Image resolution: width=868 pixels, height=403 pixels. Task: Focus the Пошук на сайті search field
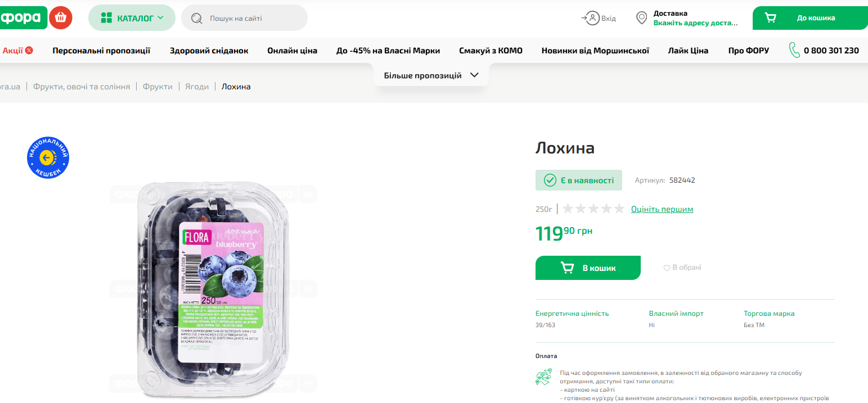(253, 18)
